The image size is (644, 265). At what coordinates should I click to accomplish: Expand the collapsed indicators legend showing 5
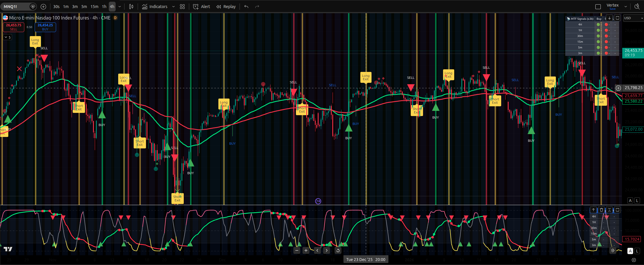pos(7,37)
